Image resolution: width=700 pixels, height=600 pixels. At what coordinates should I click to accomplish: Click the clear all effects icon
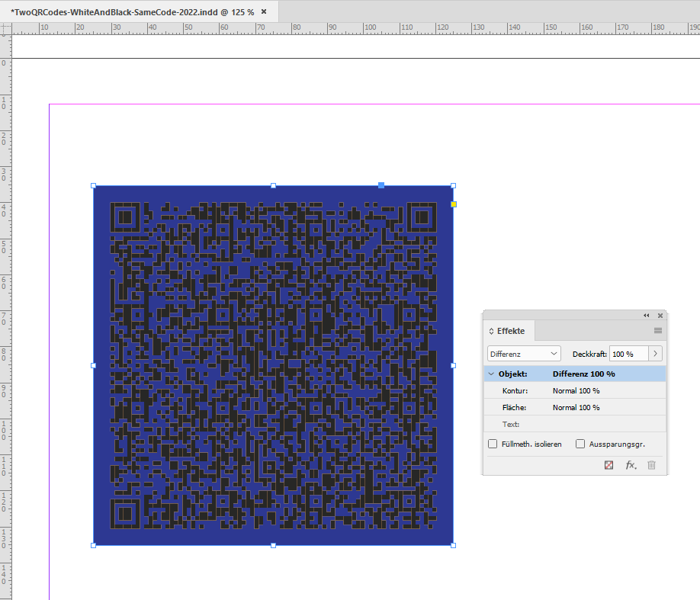click(609, 464)
